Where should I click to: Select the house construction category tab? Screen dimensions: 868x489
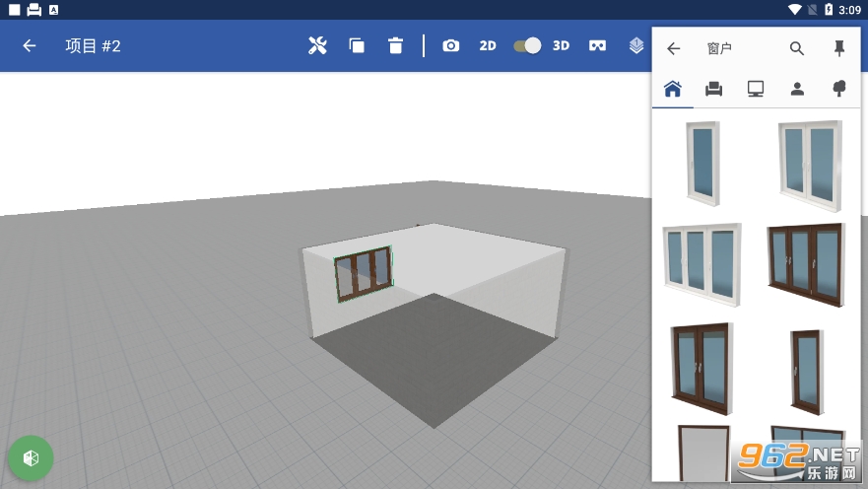coord(673,89)
